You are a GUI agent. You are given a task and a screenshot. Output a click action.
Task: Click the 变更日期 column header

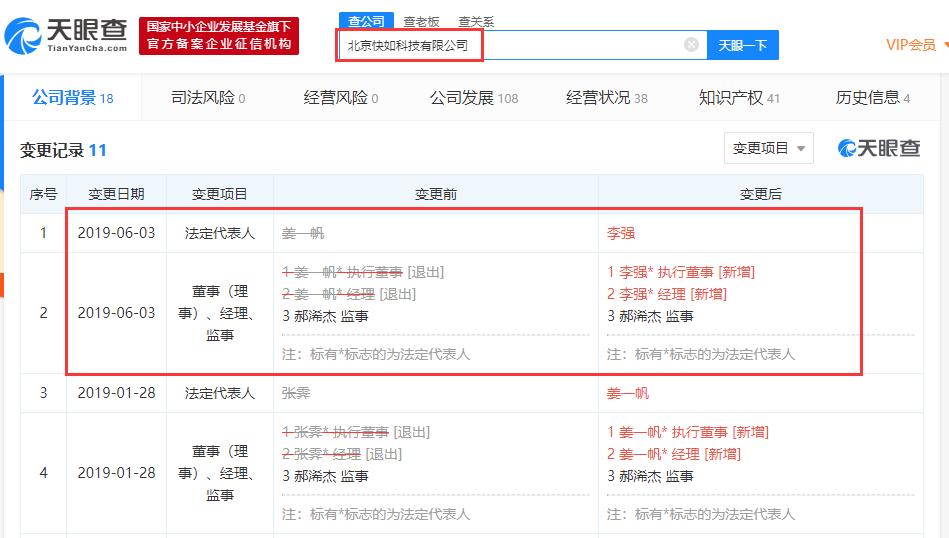(116, 194)
